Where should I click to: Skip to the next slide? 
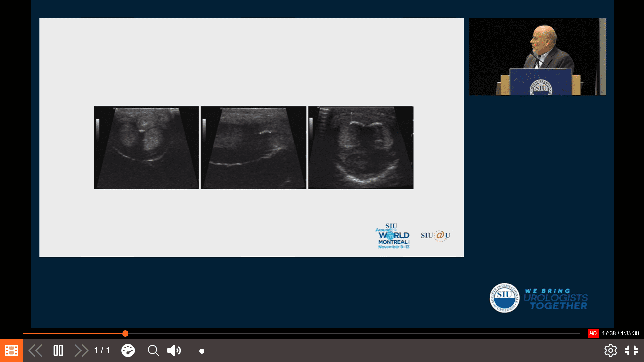pos(81,351)
